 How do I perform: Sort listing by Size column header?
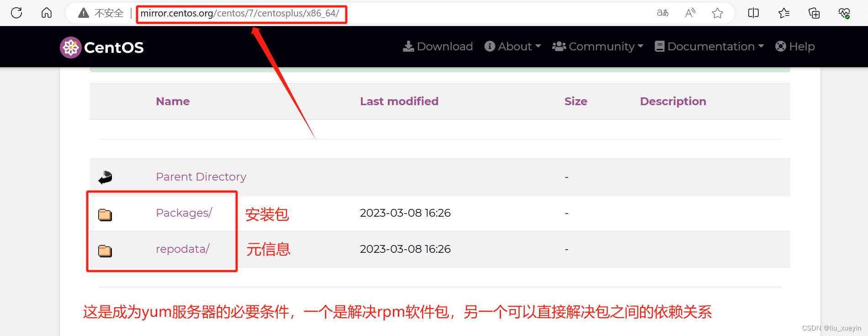click(x=576, y=101)
